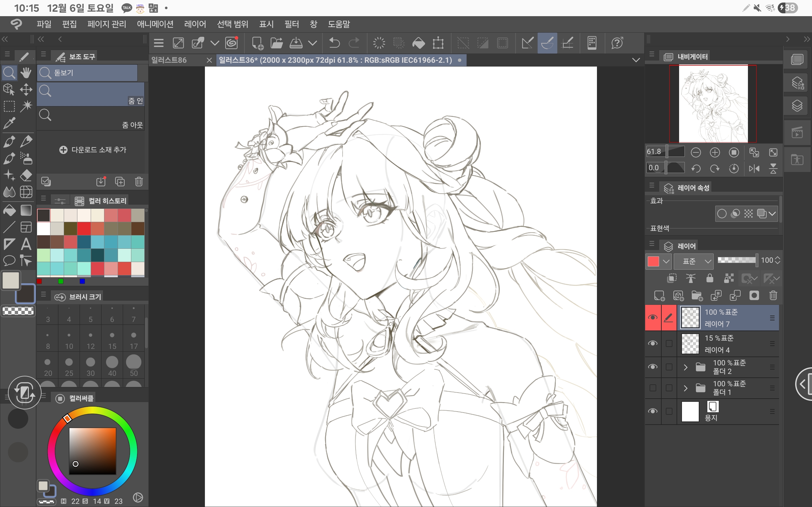Pick the red swatch in color history
Image resolution: width=812 pixels, height=507 pixels.
84,229
